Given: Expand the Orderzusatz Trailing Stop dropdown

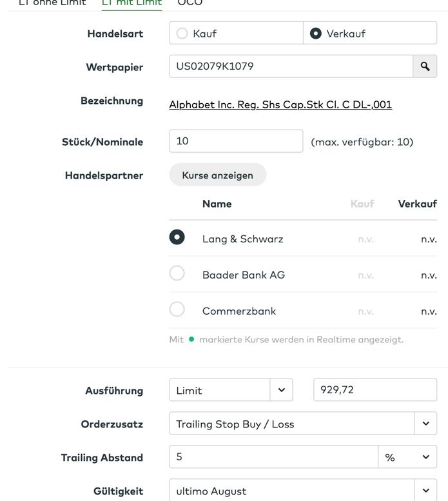Looking at the screenshot, I should 425,424.
